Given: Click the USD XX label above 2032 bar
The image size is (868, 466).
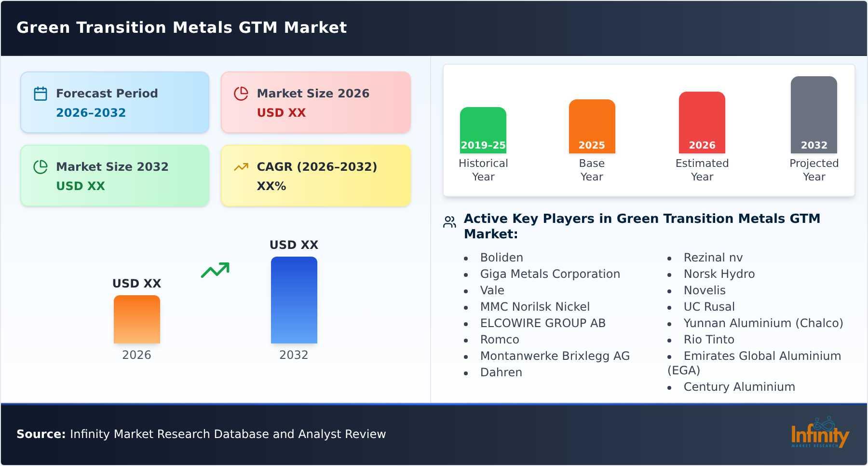Looking at the screenshot, I should click(294, 245).
